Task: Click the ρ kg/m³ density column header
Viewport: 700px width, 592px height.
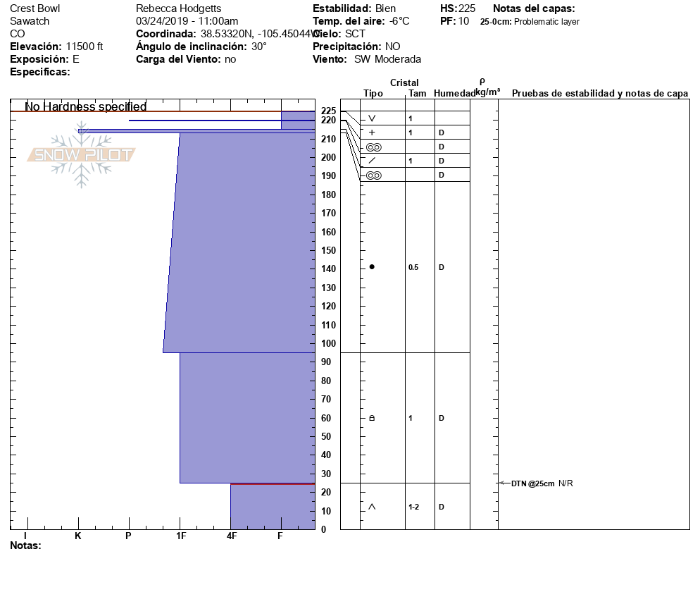Action: point(487,87)
